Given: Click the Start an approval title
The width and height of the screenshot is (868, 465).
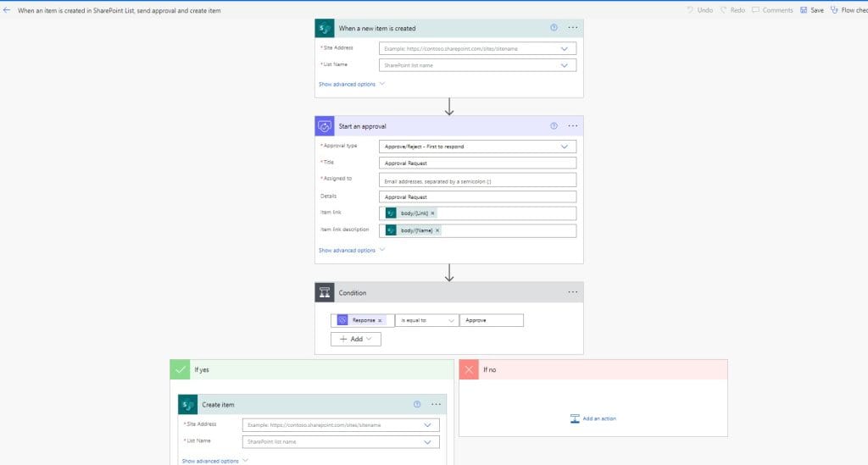Looking at the screenshot, I should pyautogui.click(x=362, y=126).
